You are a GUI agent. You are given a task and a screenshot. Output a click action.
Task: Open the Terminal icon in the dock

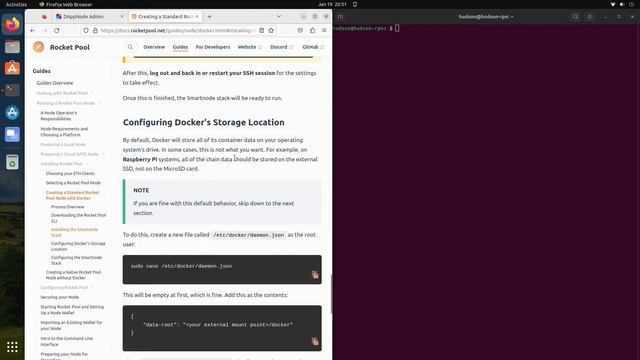coord(12,90)
